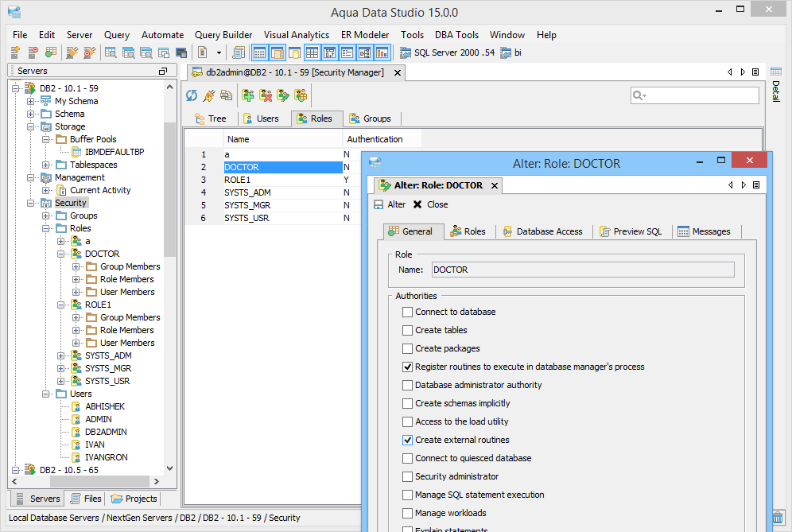Viewport: 792px width, 532px height.
Task: Open the Preview SQL tab
Action: click(631, 231)
